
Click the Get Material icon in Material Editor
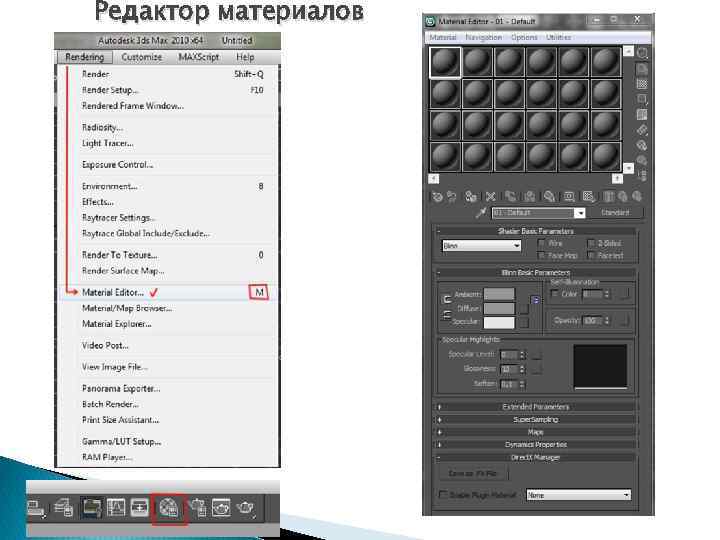(x=437, y=197)
